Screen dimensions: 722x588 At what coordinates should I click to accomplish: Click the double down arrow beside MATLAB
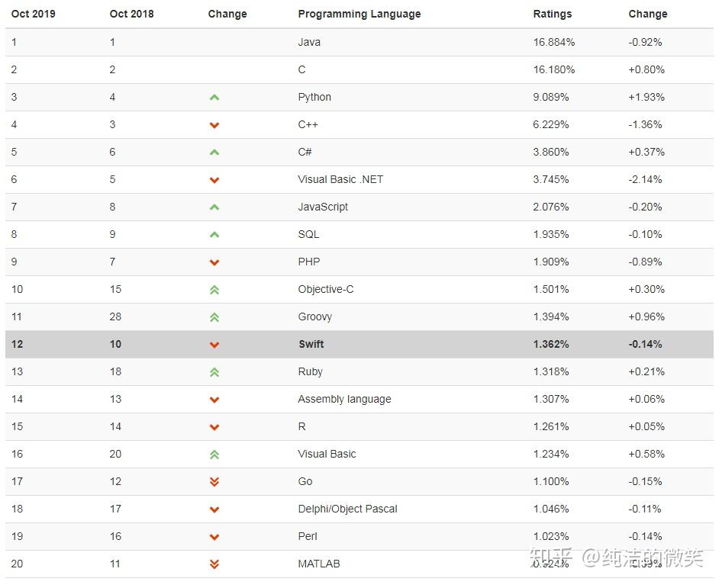[x=214, y=564]
